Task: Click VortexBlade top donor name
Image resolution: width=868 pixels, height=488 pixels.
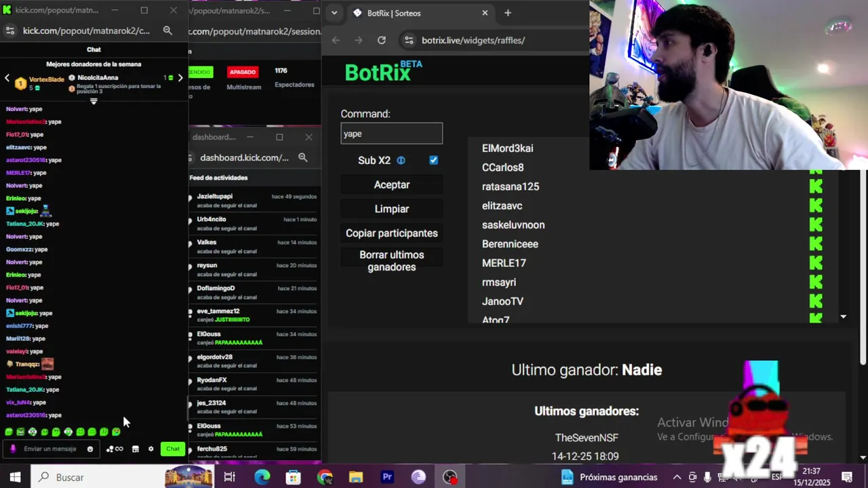Action: click(47, 79)
